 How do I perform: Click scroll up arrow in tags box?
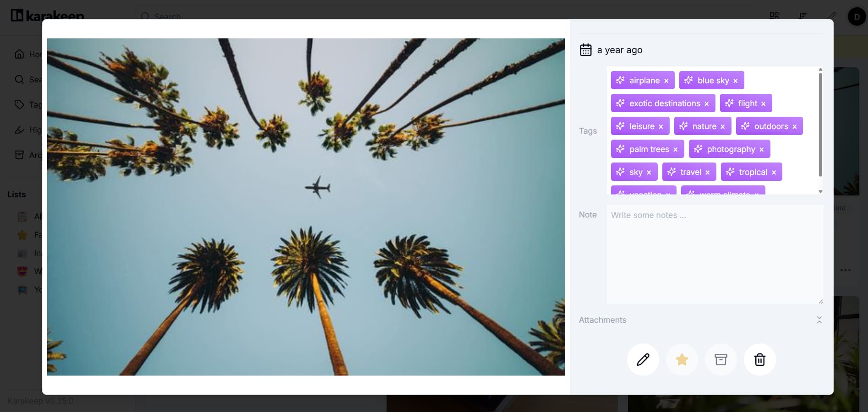click(820, 70)
